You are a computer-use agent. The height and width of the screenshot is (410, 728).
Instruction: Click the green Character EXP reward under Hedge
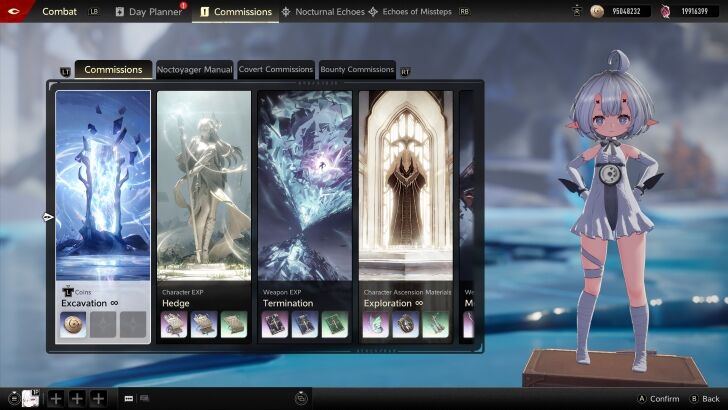(x=233, y=324)
